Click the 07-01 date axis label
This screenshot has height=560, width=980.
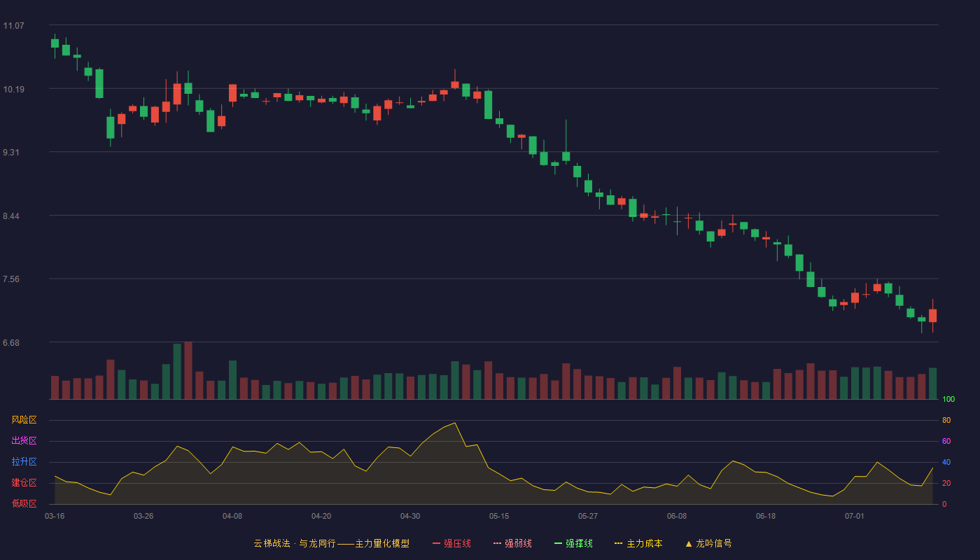pyautogui.click(x=855, y=516)
